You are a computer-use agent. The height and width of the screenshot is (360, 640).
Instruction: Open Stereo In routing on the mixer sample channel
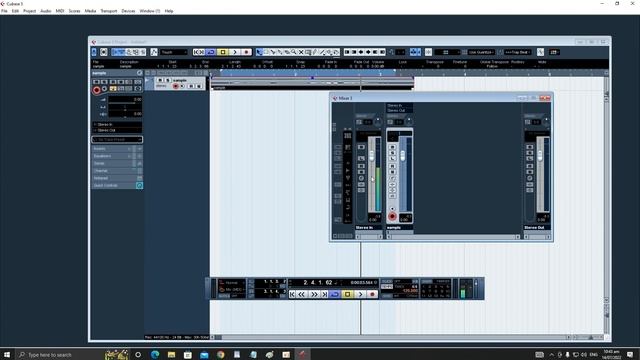pos(400,105)
